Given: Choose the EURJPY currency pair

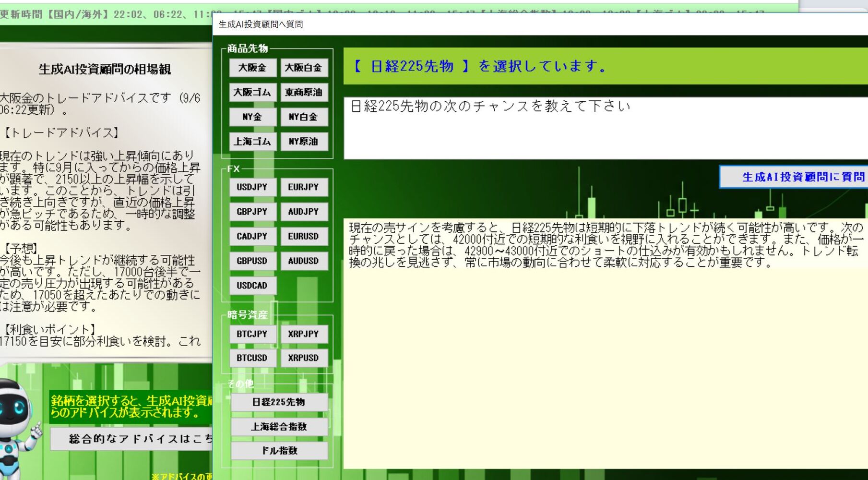Looking at the screenshot, I should 304,187.
